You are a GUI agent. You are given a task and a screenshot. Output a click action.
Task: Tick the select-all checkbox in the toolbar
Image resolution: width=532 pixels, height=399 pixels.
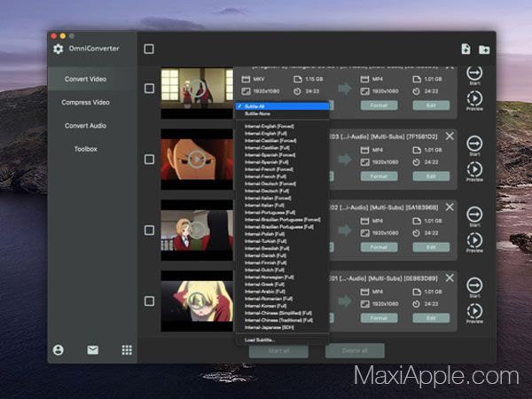tap(149, 49)
